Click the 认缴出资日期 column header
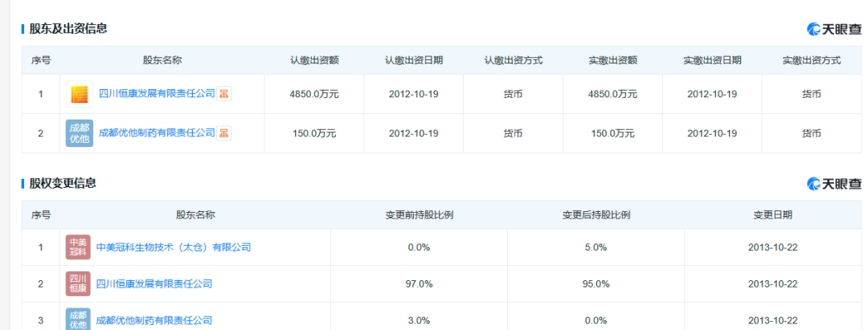This screenshot has width=868, height=330. (414, 61)
